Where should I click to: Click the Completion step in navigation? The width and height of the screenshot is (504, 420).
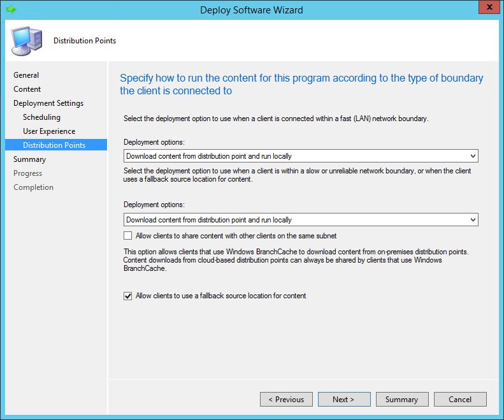tap(34, 187)
